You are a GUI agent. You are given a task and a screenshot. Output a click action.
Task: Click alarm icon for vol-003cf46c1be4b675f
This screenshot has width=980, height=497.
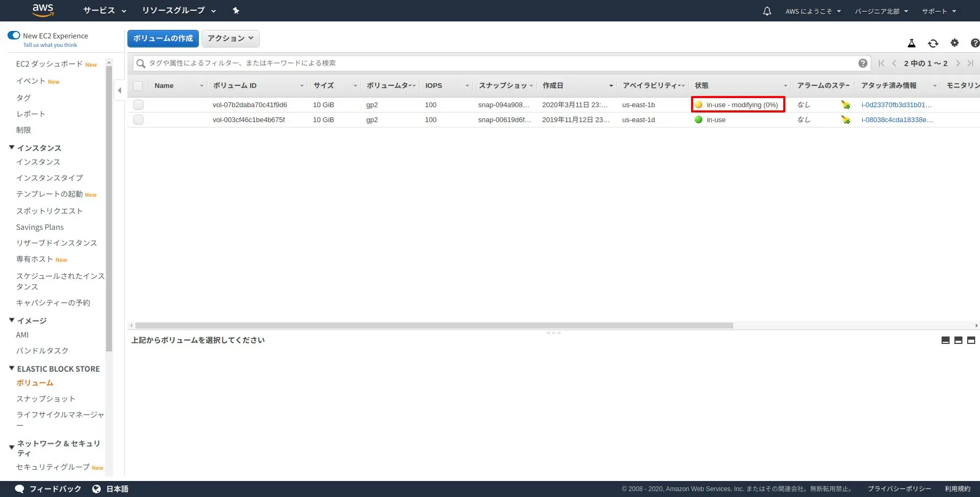point(846,120)
